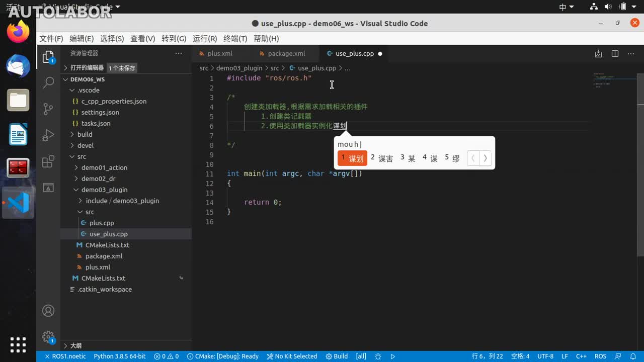Open the 终端(T) menu

click(235, 39)
